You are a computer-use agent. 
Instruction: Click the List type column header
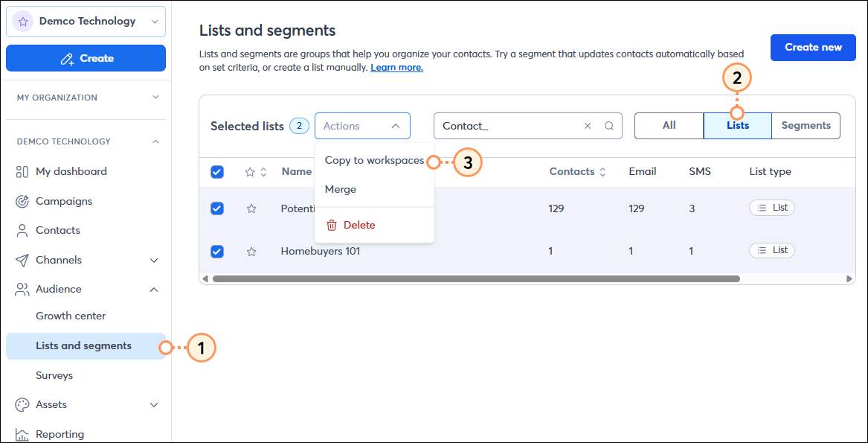[x=770, y=172]
